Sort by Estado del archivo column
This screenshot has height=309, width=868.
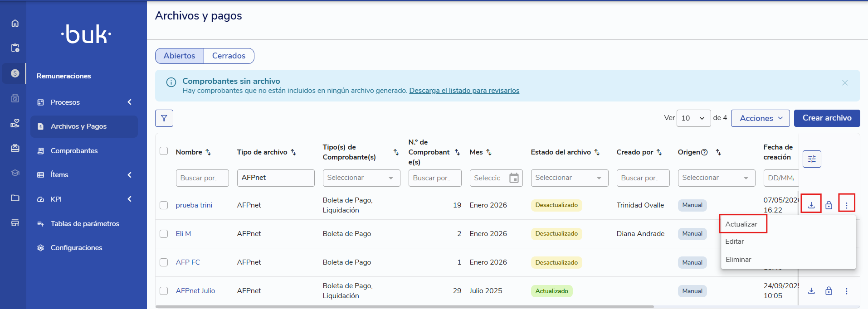point(597,152)
